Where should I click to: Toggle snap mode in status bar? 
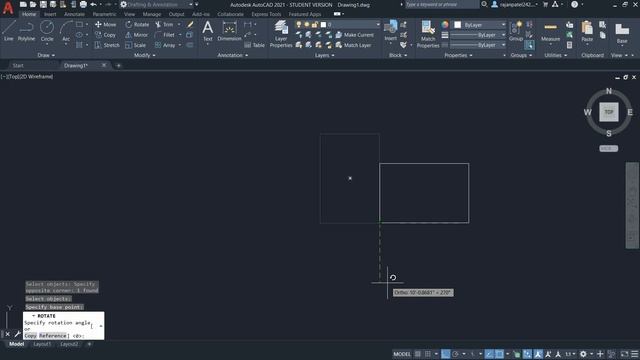(x=427, y=354)
